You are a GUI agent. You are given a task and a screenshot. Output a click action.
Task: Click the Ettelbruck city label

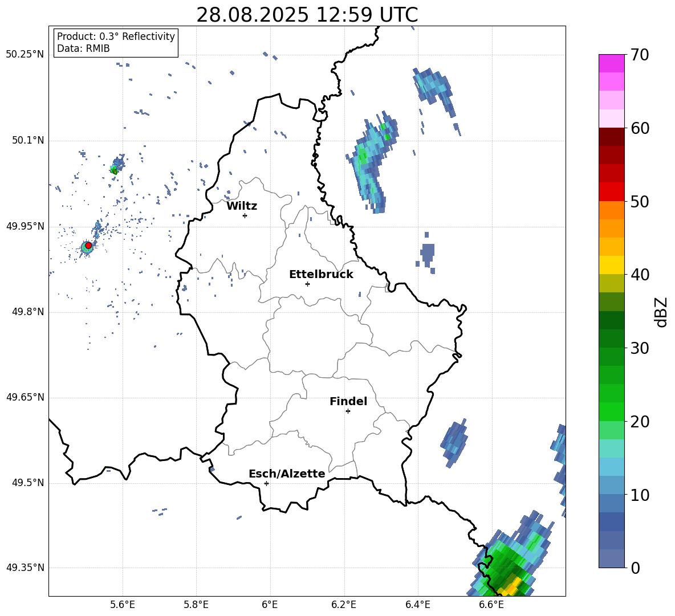point(321,275)
